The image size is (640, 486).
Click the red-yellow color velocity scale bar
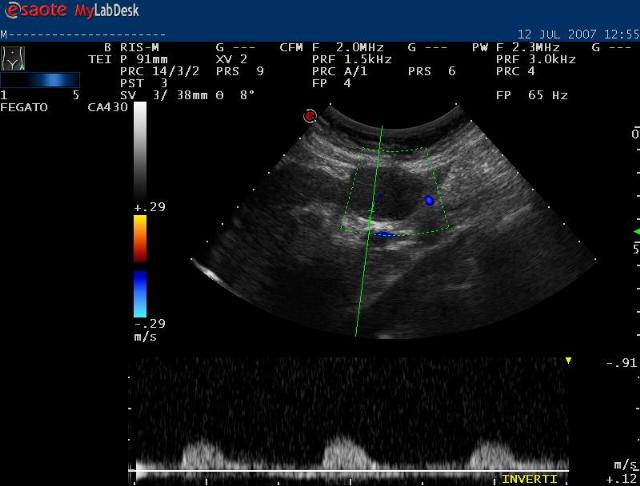(140, 240)
